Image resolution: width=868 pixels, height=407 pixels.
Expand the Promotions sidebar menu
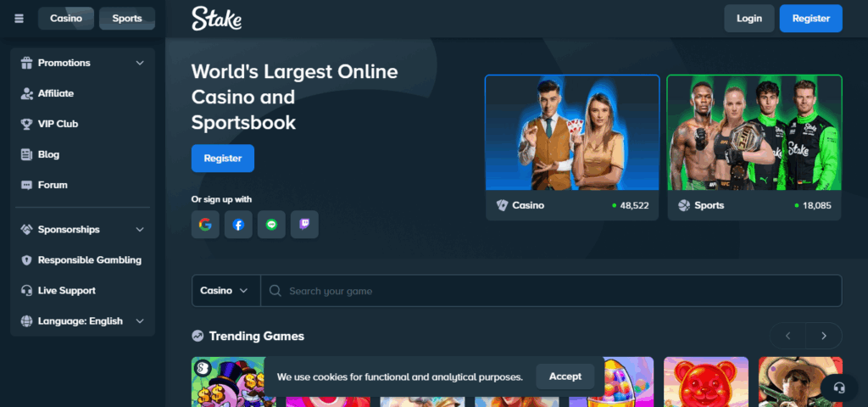[82, 63]
